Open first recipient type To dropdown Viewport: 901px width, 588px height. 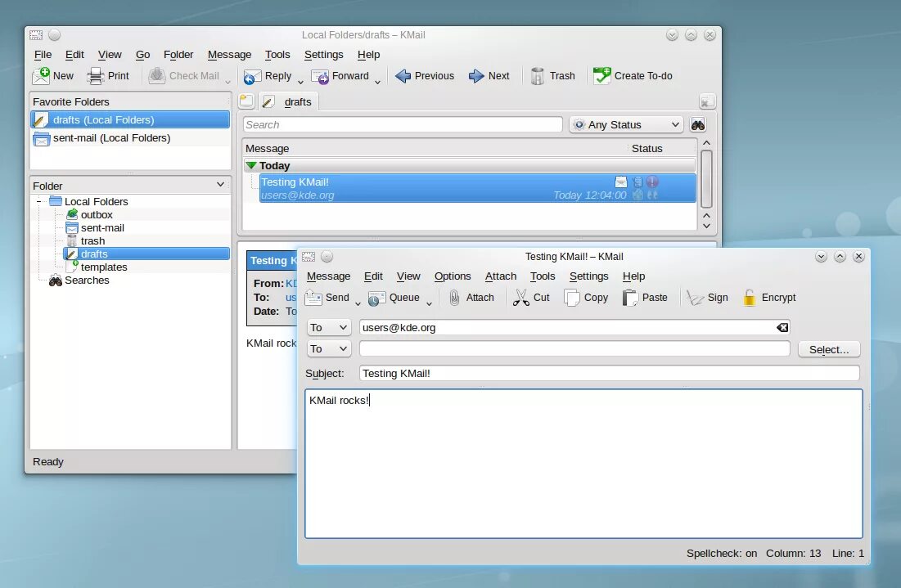(329, 327)
